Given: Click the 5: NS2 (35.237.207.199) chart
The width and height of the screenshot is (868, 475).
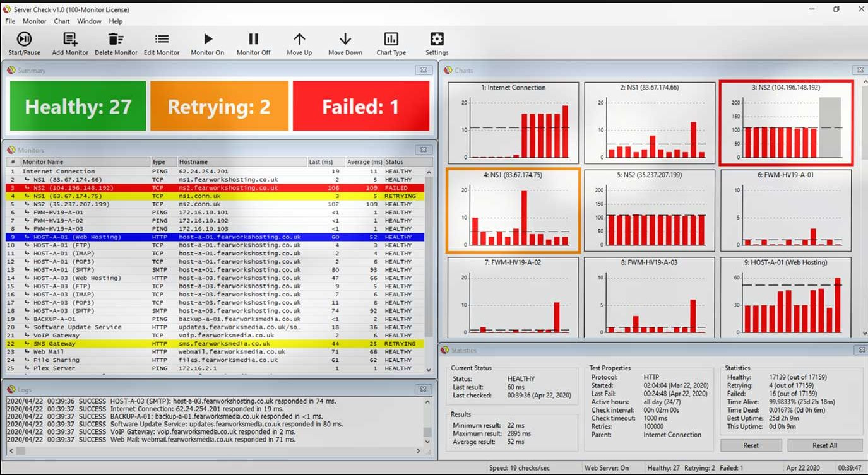Looking at the screenshot, I should tap(649, 210).
